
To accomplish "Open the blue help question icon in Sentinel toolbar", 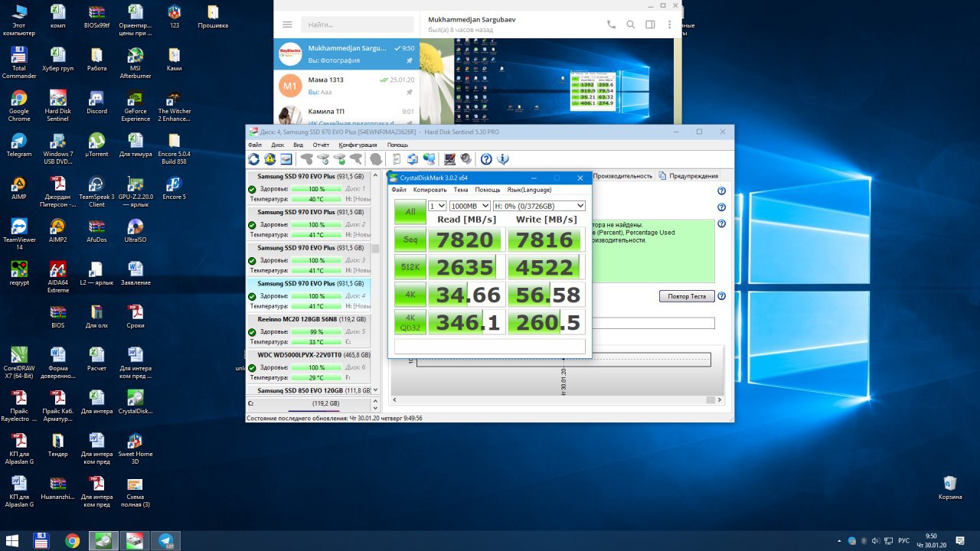I will 486,159.
